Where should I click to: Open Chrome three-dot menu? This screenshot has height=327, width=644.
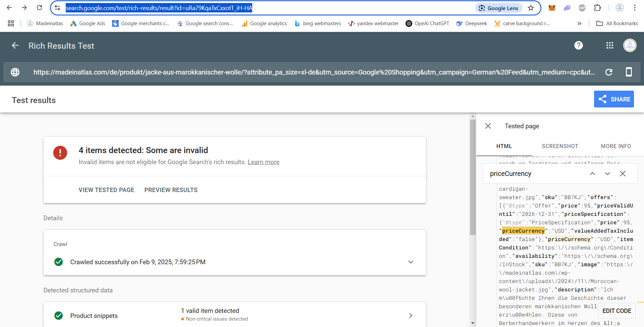[x=635, y=8]
